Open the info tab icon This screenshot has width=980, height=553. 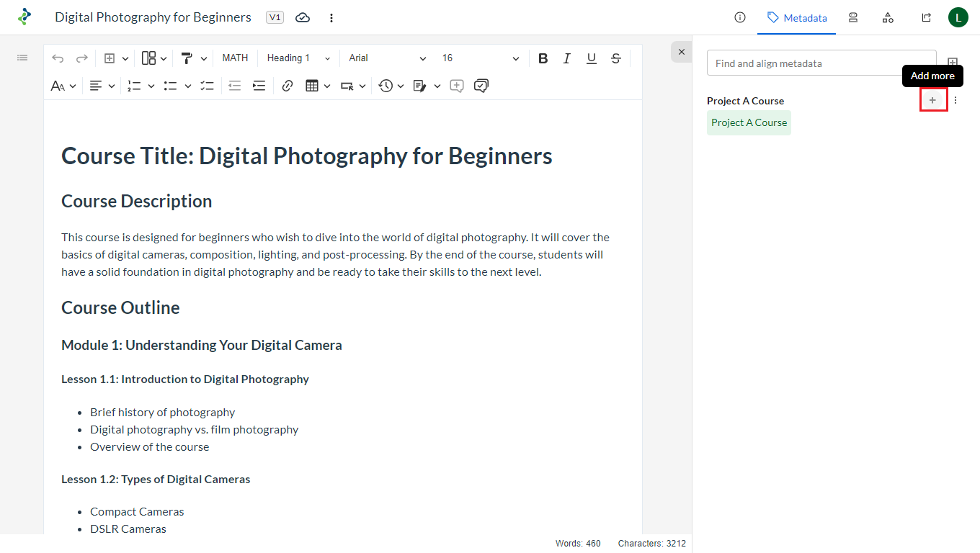click(739, 17)
